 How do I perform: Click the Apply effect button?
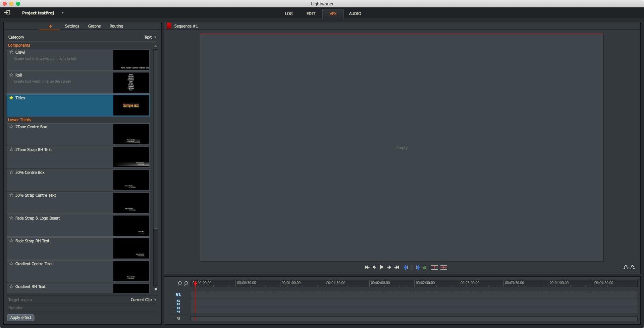point(21,318)
